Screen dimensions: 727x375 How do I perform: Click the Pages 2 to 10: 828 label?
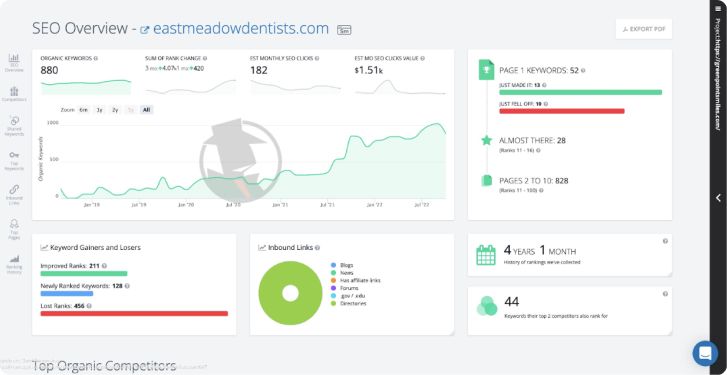click(x=534, y=181)
